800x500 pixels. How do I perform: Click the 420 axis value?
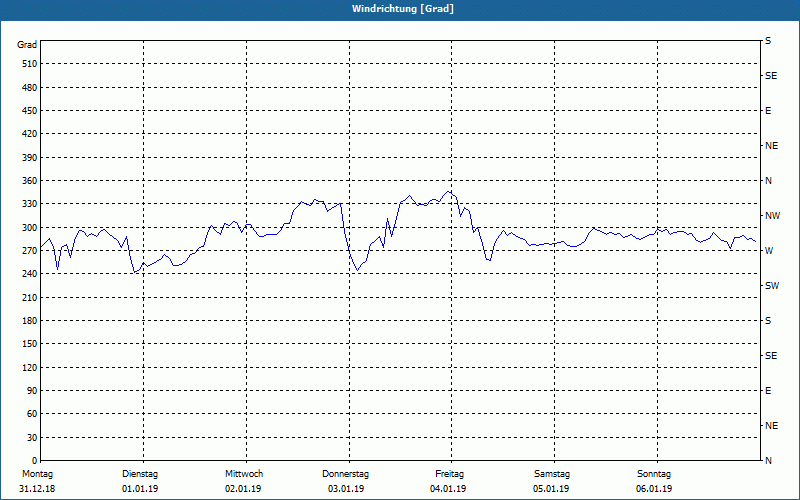pos(29,134)
